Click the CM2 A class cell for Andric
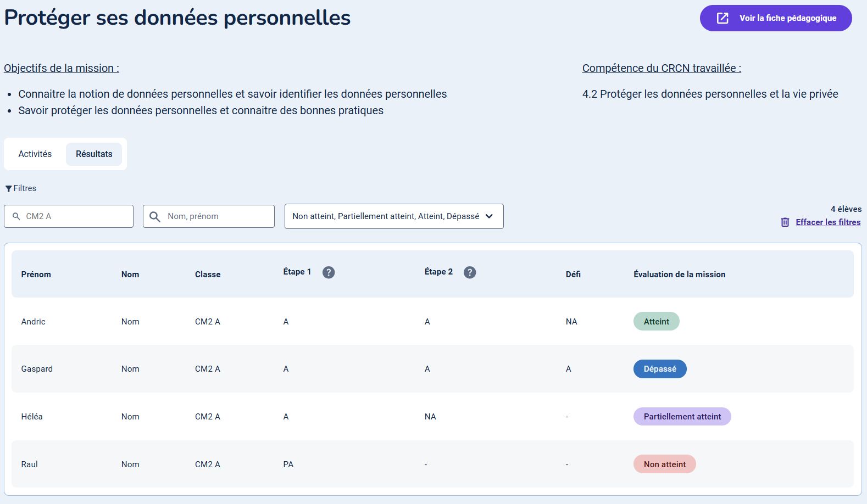 (208, 322)
